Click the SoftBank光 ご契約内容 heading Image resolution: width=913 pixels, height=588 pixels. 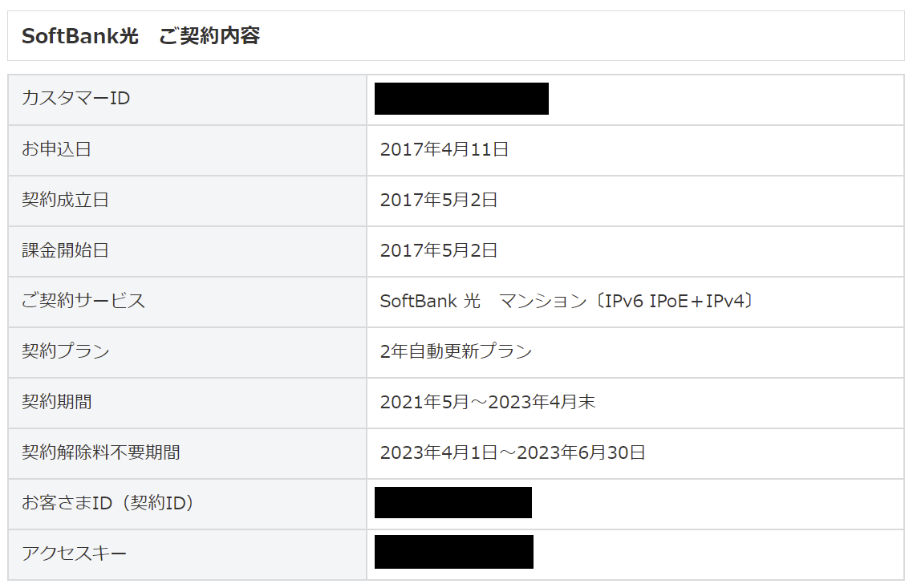pos(140,36)
